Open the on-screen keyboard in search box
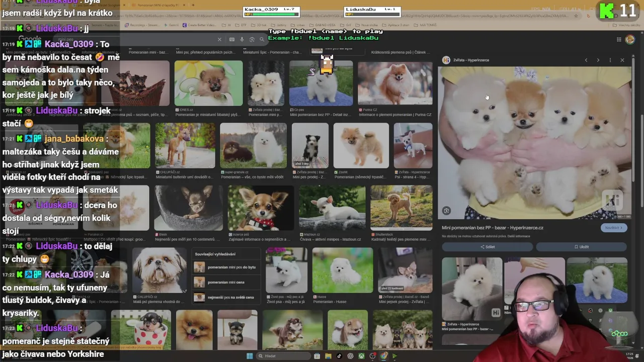 (x=232, y=39)
